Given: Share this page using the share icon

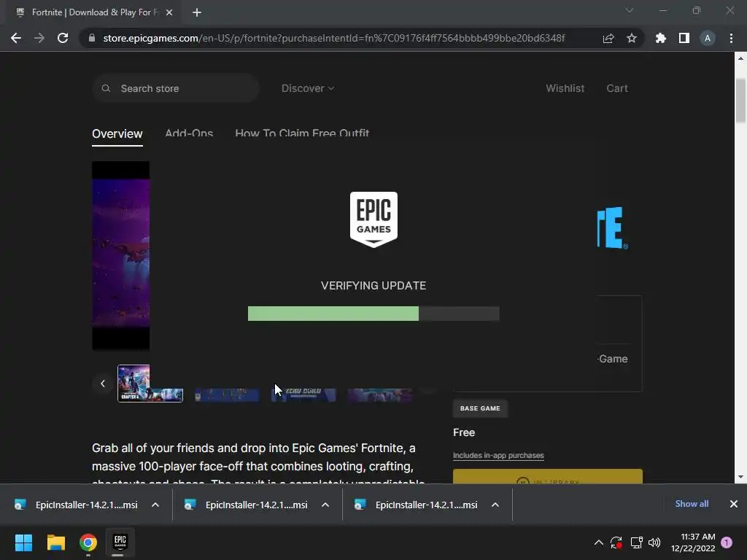Looking at the screenshot, I should [x=608, y=38].
